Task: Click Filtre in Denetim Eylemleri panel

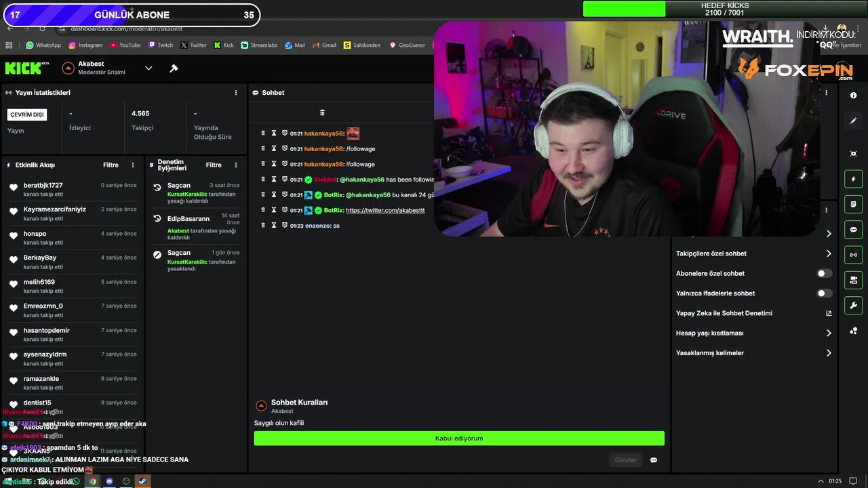Action: tap(214, 165)
